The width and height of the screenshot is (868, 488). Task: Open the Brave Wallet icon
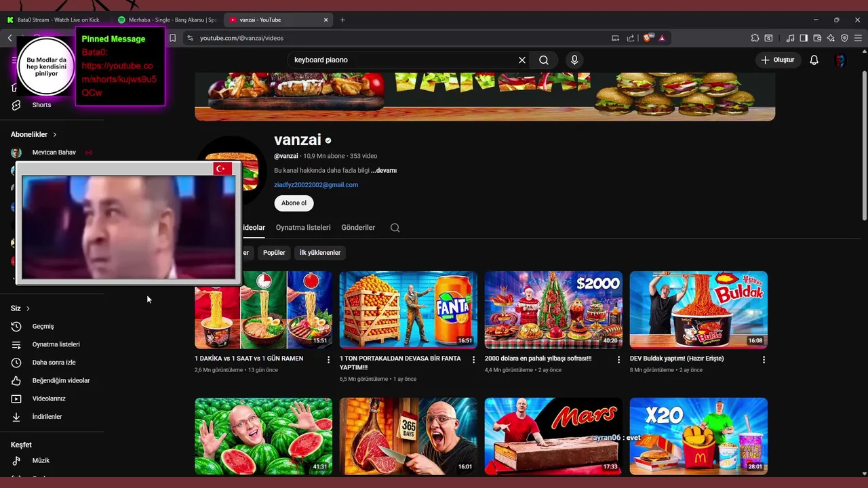pyautogui.click(x=817, y=38)
